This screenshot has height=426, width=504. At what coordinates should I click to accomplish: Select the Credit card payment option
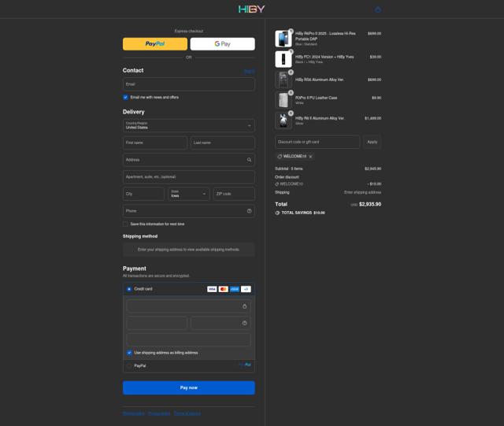pyautogui.click(x=129, y=289)
